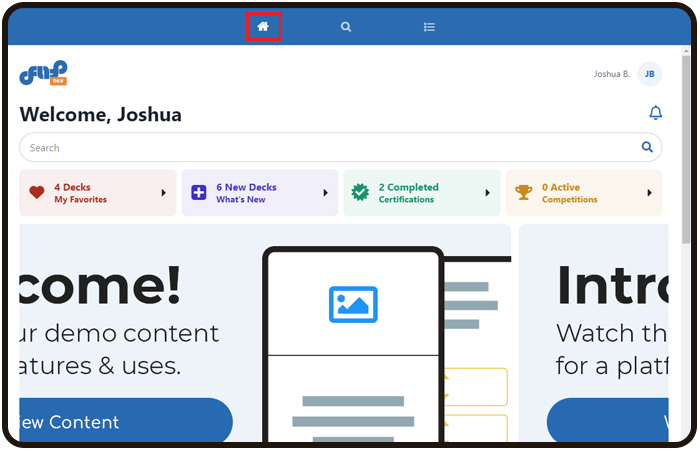Open the 2 Completed Certifications card
Viewport: 700px width, 450px height.
(x=422, y=193)
